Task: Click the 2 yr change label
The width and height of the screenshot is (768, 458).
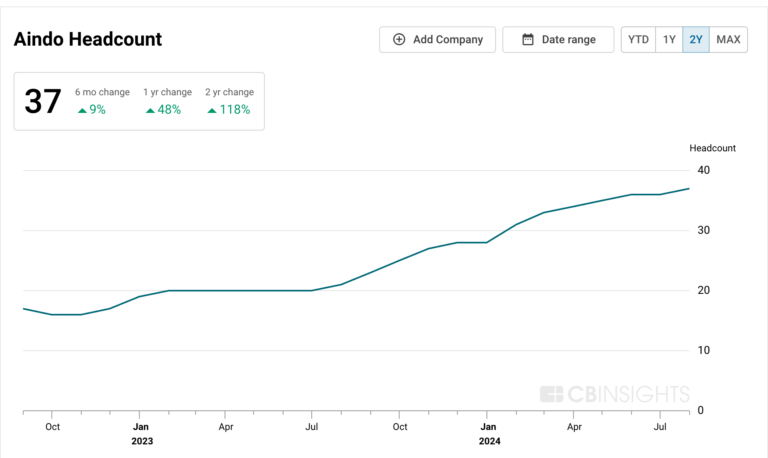Action: pos(229,92)
